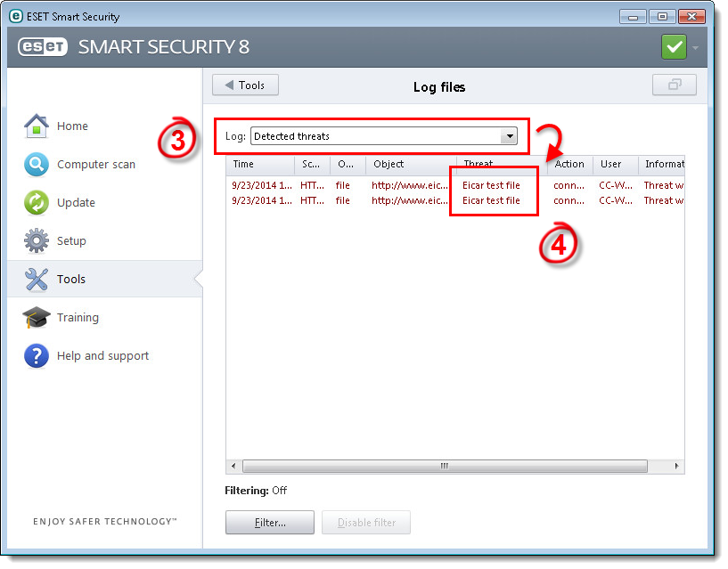Screen dimensions: 728x569
Task: Sort log by Object column header
Action: coord(412,165)
